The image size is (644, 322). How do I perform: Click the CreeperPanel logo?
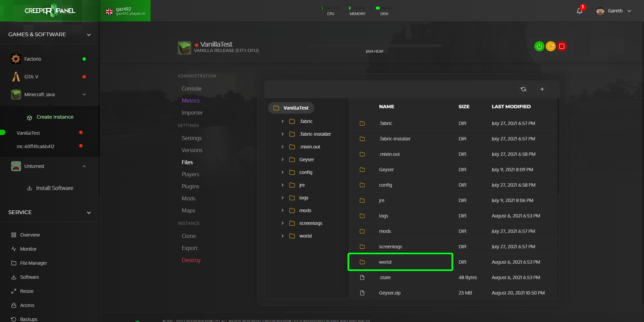[50, 10]
